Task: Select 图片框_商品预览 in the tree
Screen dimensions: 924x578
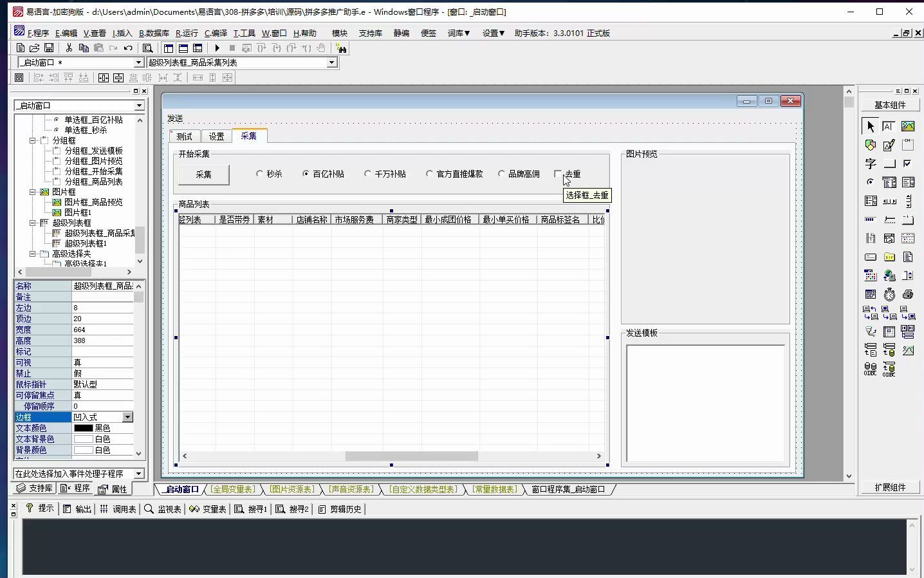Action: coord(93,202)
